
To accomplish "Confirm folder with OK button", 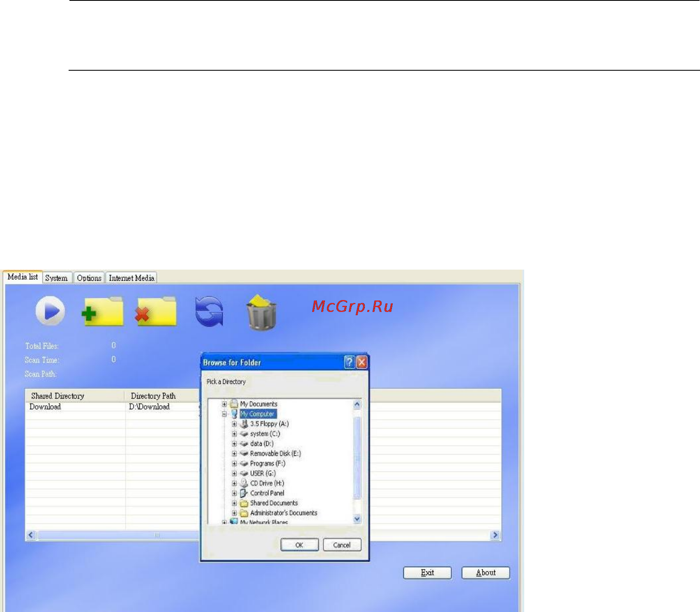I will (x=299, y=545).
